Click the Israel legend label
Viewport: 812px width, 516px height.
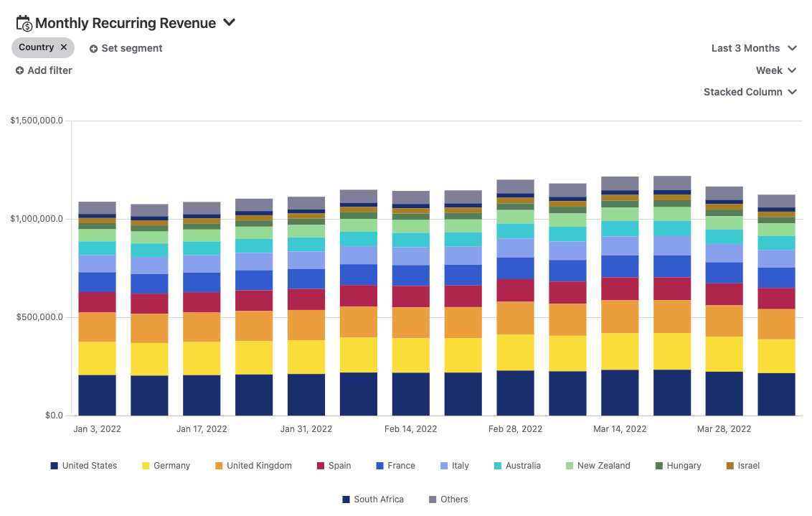coord(748,466)
